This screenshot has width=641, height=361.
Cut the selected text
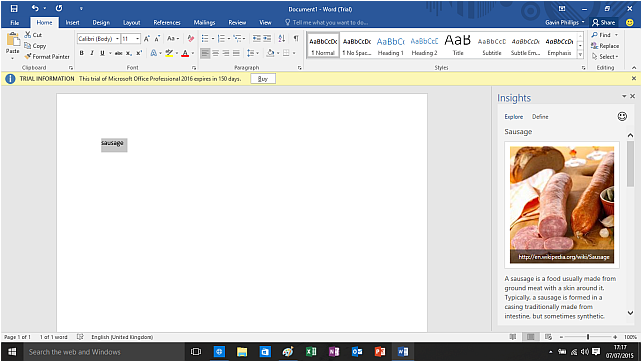pyautogui.click(x=33, y=35)
